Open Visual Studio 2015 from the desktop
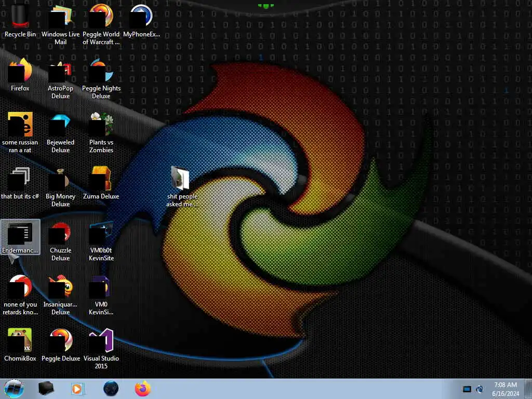The image size is (532, 399). pos(101,349)
